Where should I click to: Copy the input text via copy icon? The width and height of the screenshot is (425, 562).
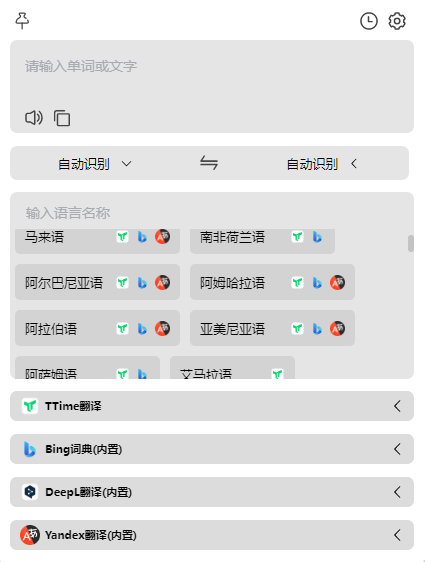point(62,118)
